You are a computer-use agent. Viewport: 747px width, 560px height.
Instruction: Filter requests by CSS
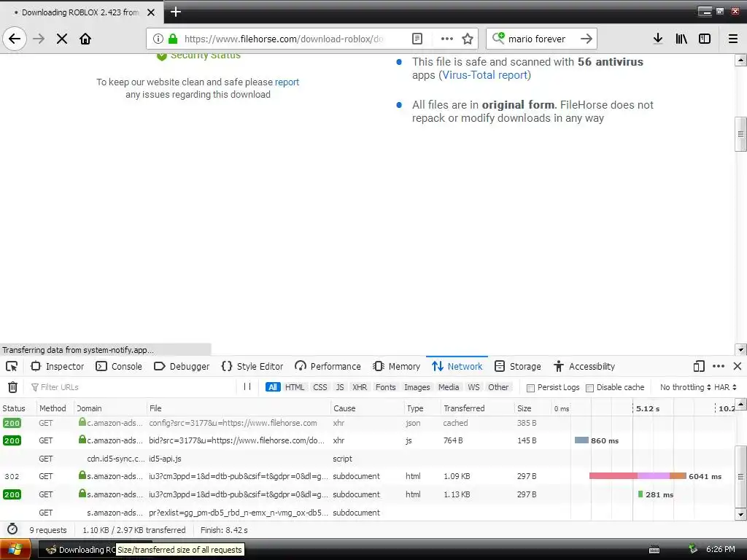pos(320,387)
